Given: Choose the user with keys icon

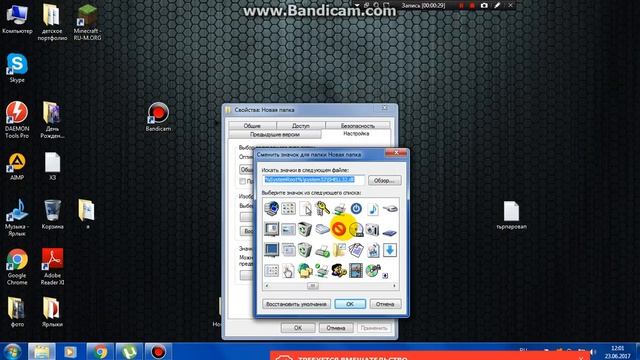Looking at the screenshot, I should [x=339, y=271].
